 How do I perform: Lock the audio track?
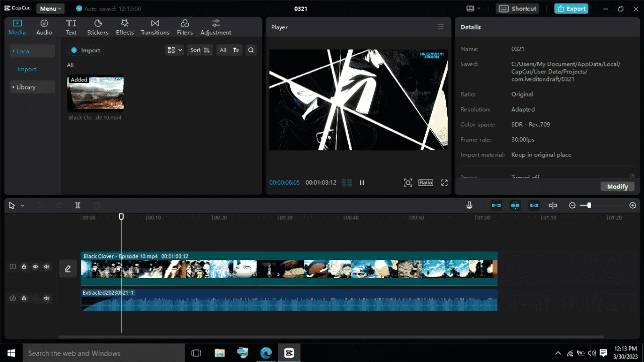(24, 298)
